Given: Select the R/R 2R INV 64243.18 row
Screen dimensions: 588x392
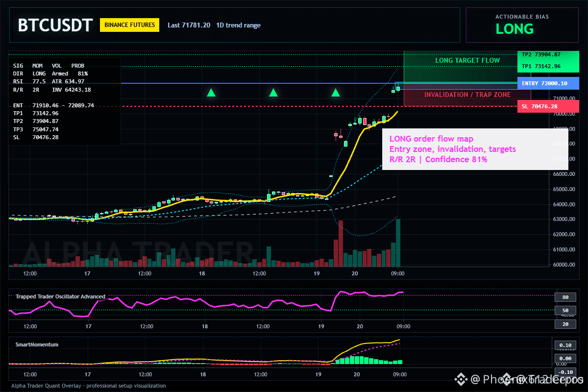Looking at the screenshot, I should (x=52, y=90).
